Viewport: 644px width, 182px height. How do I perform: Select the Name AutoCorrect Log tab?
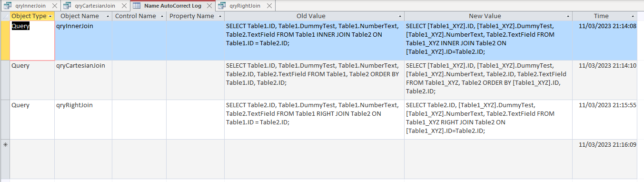[x=172, y=6]
